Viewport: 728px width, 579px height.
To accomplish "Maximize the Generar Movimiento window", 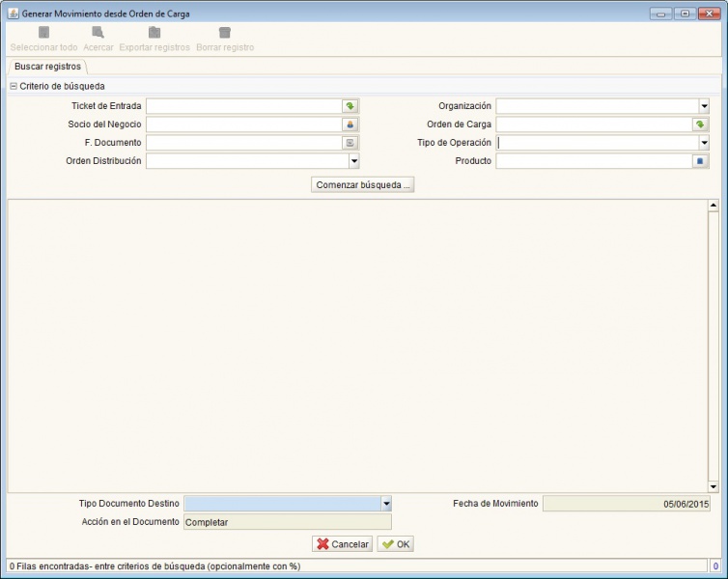I will pos(685,14).
